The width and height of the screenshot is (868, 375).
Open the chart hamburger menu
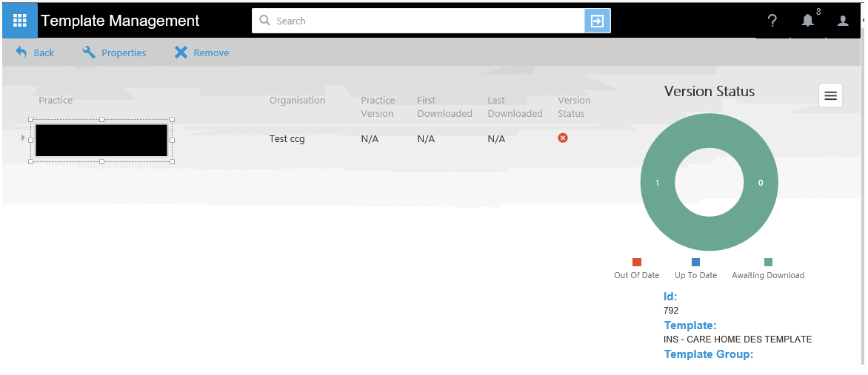point(830,95)
